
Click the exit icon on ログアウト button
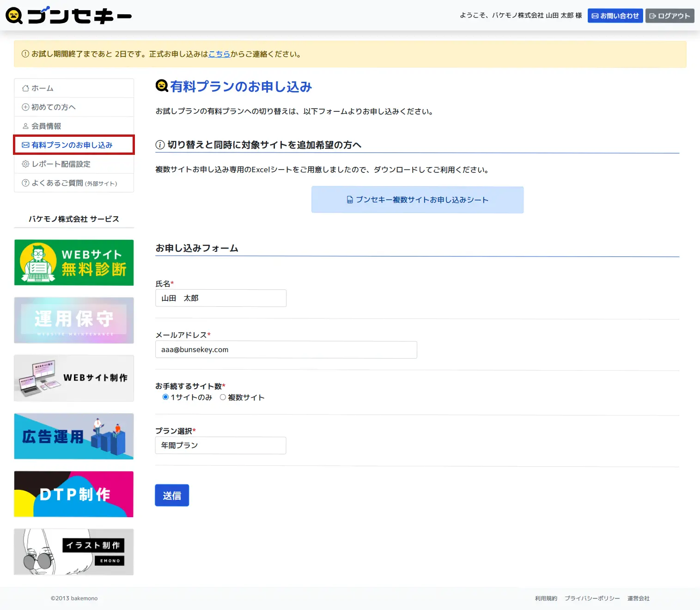click(653, 16)
